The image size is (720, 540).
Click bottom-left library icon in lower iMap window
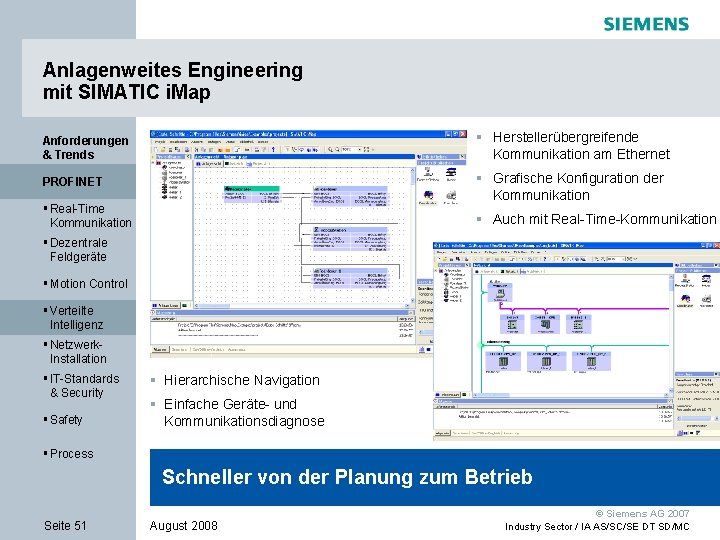click(x=685, y=300)
